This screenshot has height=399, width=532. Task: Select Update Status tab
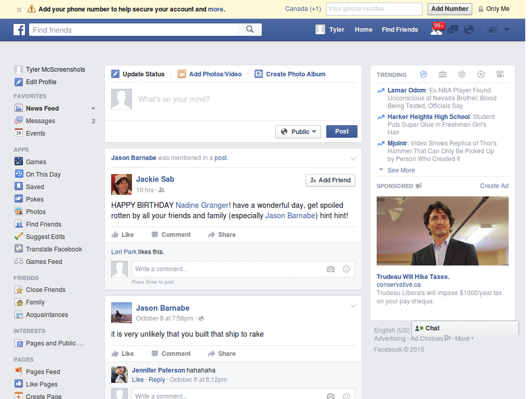click(138, 74)
